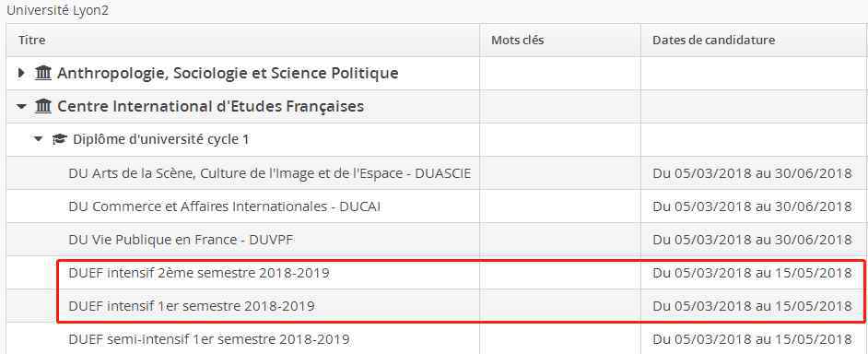Click Dates de candidature column header

pyautogui.click(x=713, y=40)
